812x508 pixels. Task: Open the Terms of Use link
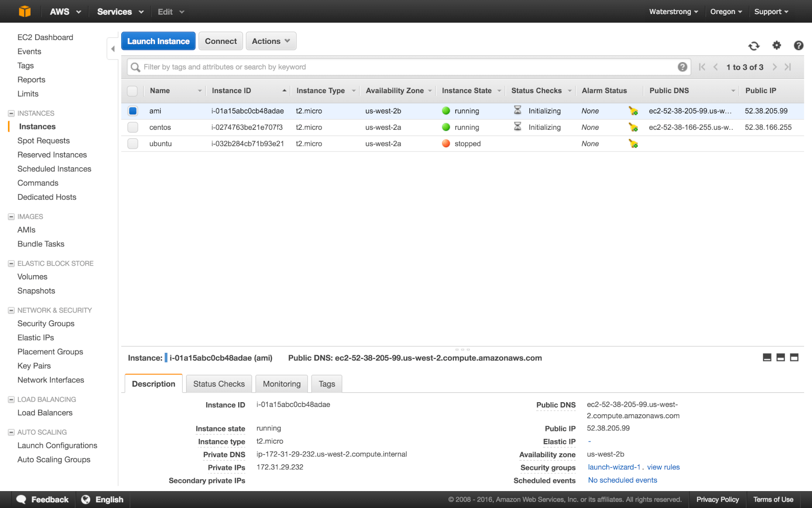(x=773, y=500)
